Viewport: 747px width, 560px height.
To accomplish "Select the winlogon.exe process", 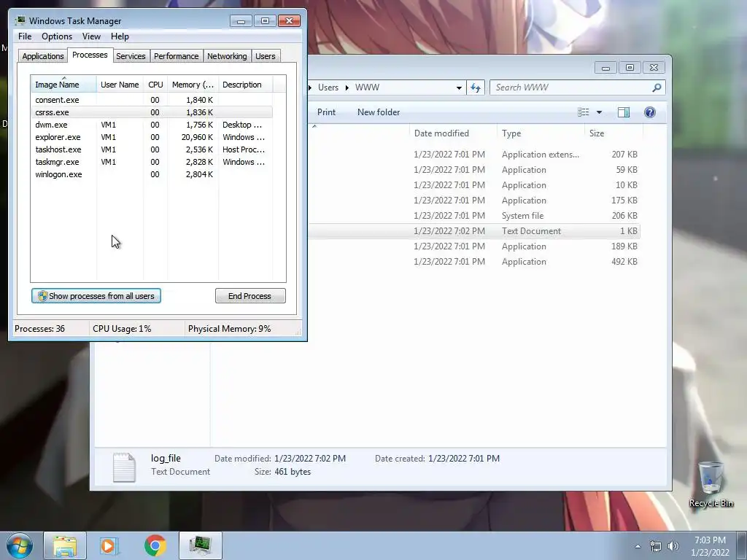I will 152,174.
